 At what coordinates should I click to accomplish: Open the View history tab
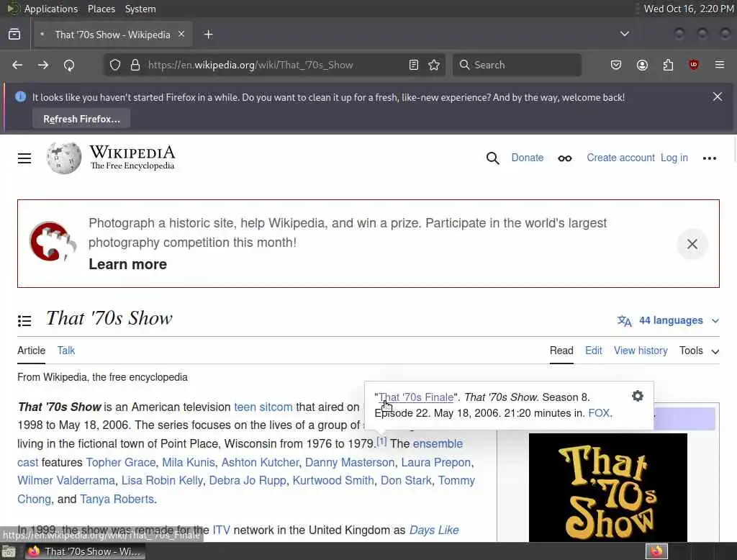coord(641,351)
